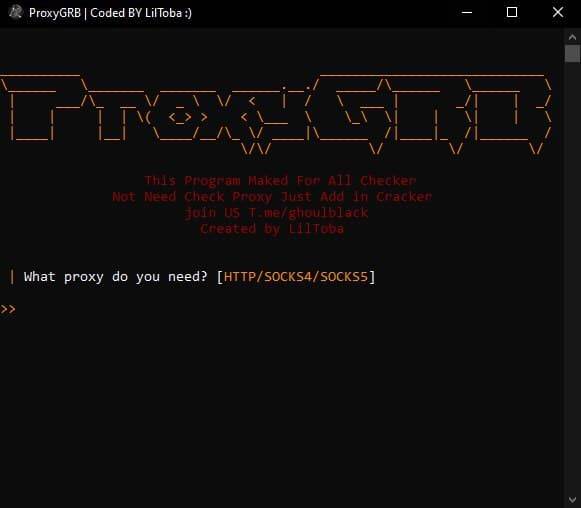The image size is (581, 508).
Task: Click the scrollbar down arrow
Action: (572, 499)
